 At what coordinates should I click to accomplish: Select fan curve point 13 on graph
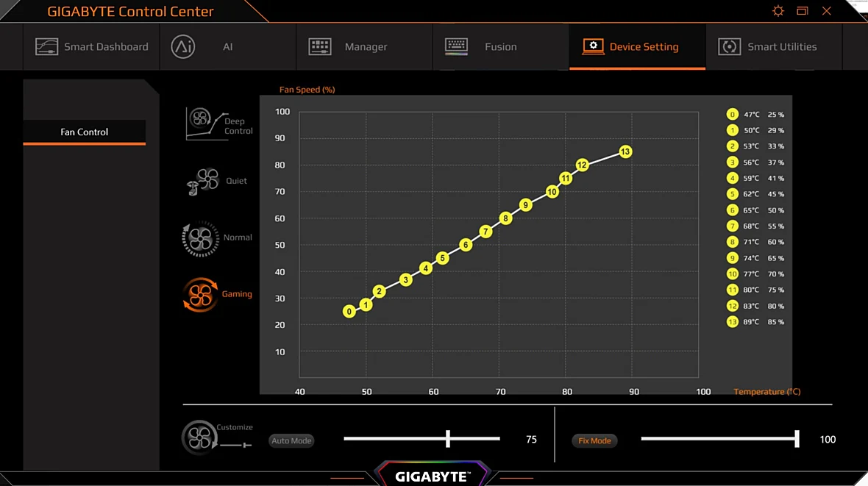(x=625, y=151)
